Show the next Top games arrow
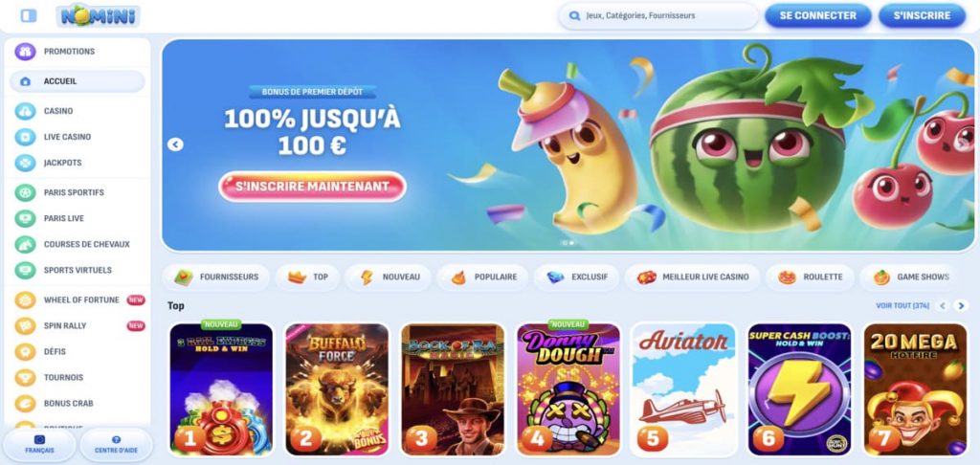 tap(961, 305)
